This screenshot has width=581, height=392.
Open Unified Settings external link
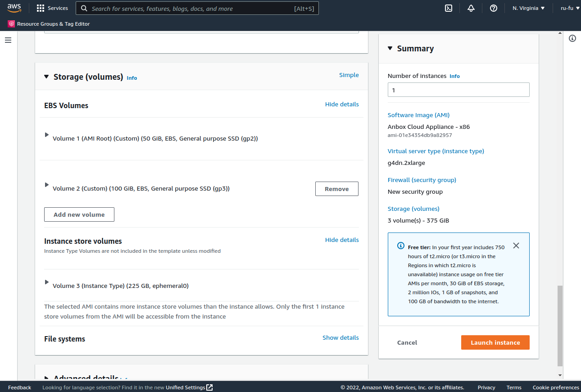tap(189, 387)
